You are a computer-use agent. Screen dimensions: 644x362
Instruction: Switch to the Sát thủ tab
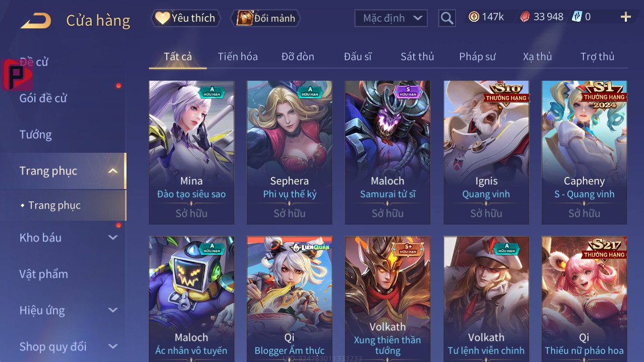coord(417,56)
